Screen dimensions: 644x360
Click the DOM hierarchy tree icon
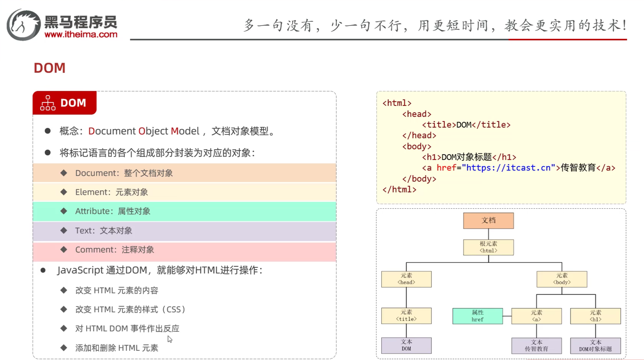point(48,103)
